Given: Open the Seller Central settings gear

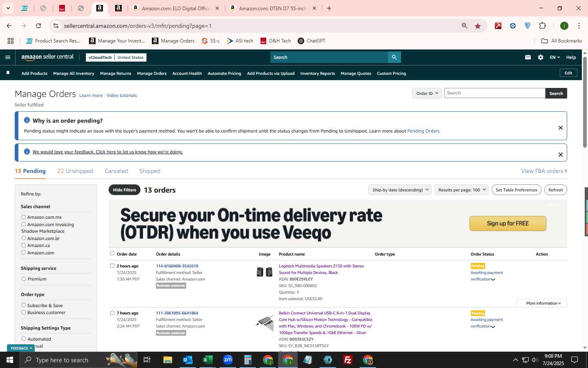Looking at the screenshot, I should pos(541,57).
